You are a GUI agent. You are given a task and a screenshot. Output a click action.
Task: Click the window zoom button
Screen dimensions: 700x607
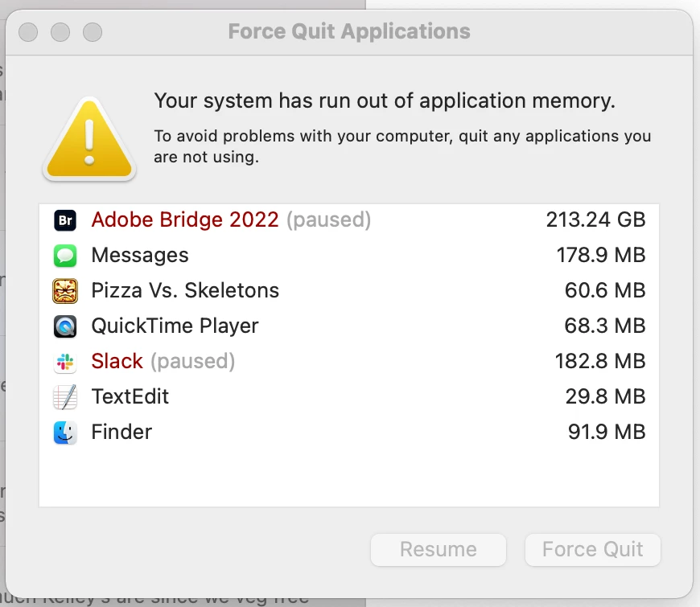tap(93, 32)
